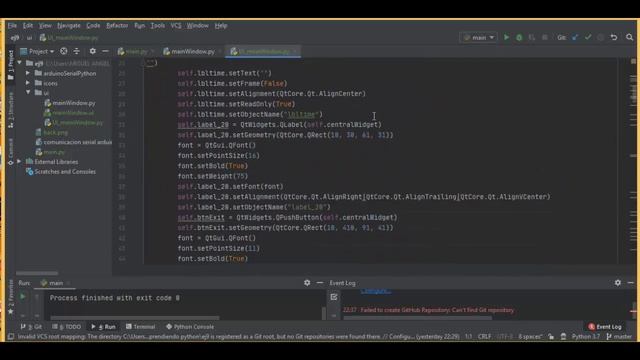
Task: Open the TODO tool window button
Action: pyautogui.click(x=67, y=327)
